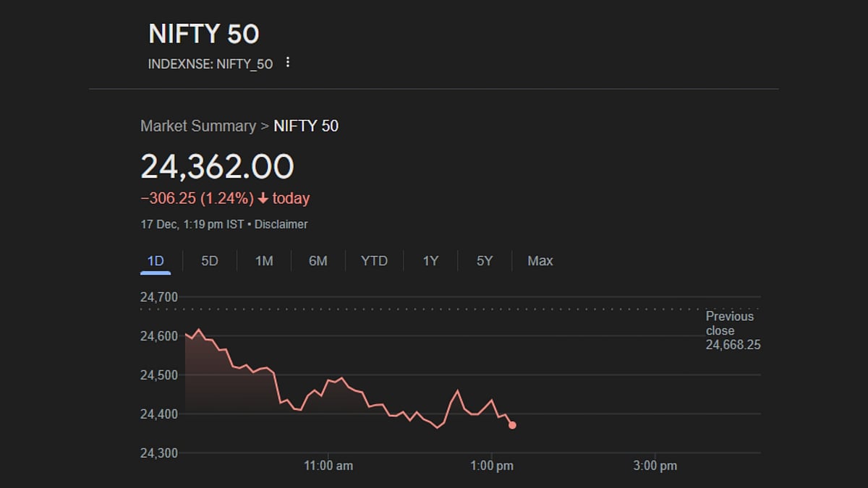868x488 pixels.
Task: Click the INDEXNSE: NIFTY_50 ticker text
Action: tap(210, 64)
